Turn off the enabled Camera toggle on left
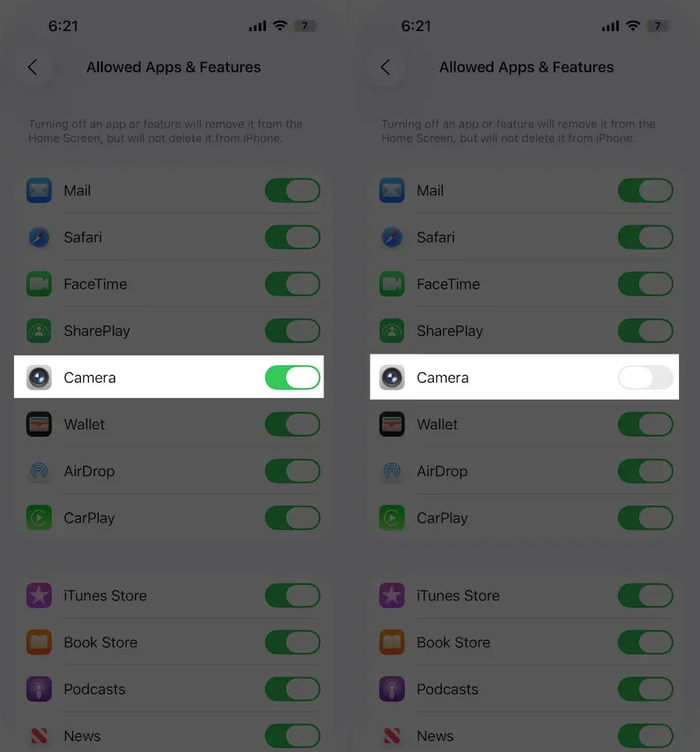This screenshot has width=700, height=752. click(292, 377)
